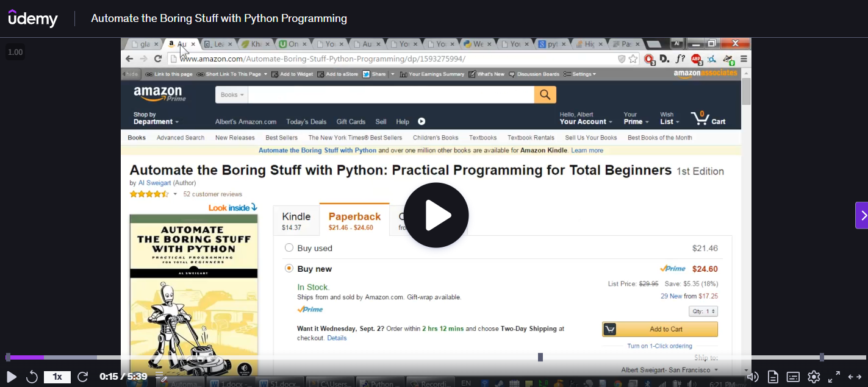
Task: Toggle the expanded view arrows icon
Action: tap(855, 377)
